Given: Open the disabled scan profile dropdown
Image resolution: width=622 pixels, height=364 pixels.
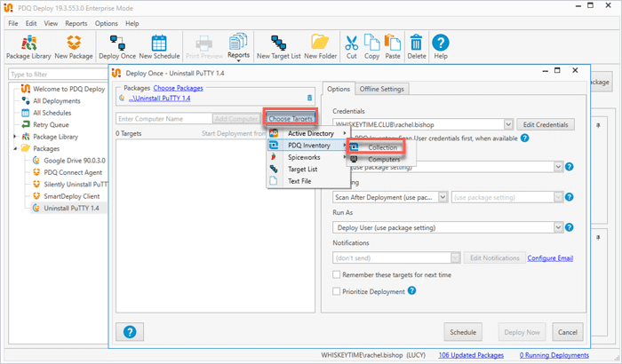Looking at the screenshot, I should pyautogui.click(x=558, y=197).
